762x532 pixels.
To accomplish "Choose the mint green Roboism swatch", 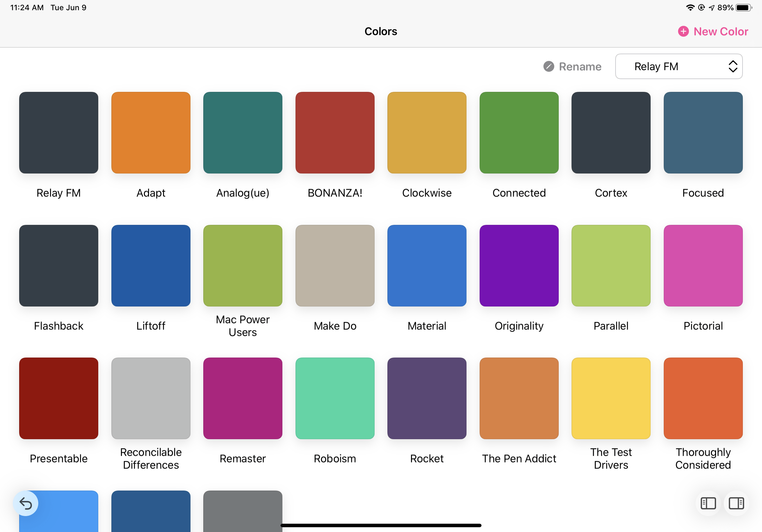I will 335,398.
